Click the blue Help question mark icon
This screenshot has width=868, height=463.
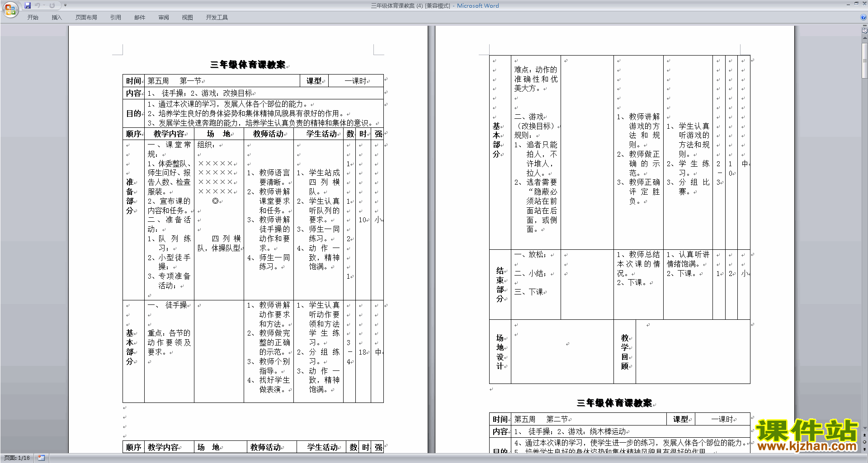click(x=863, y=18)
